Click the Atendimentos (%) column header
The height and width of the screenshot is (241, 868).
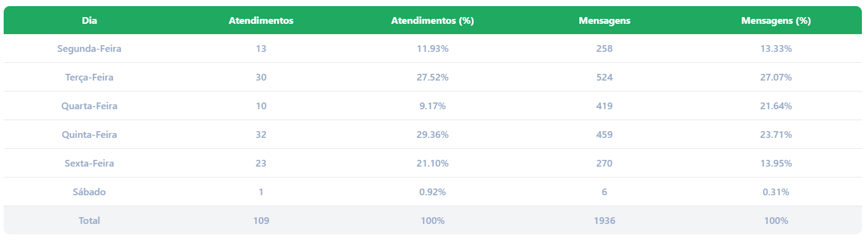tap(433, 21)
